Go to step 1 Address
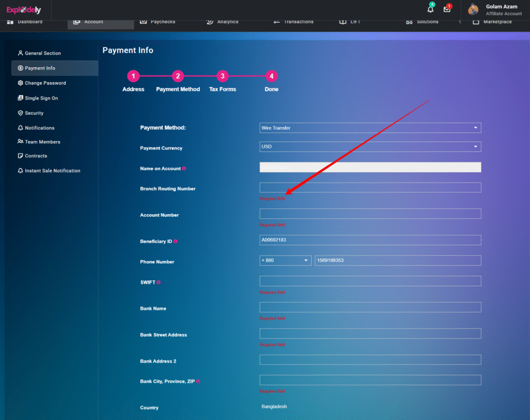 134,76
